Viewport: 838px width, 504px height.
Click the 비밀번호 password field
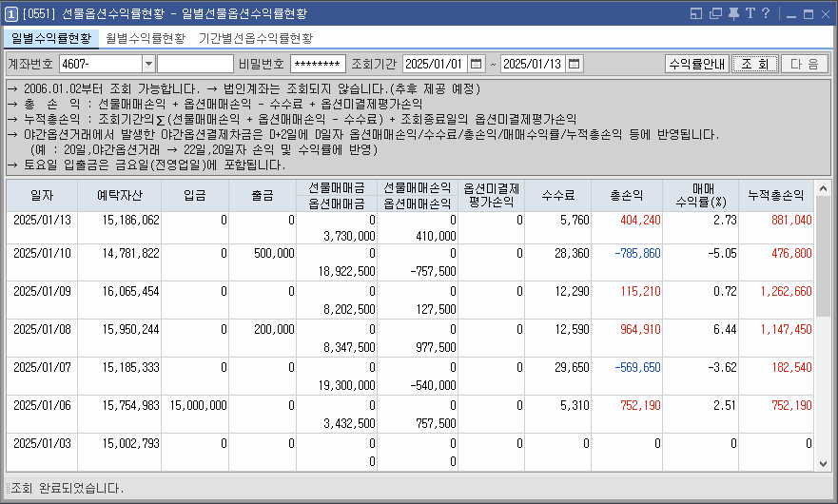(x=318, y=64)
